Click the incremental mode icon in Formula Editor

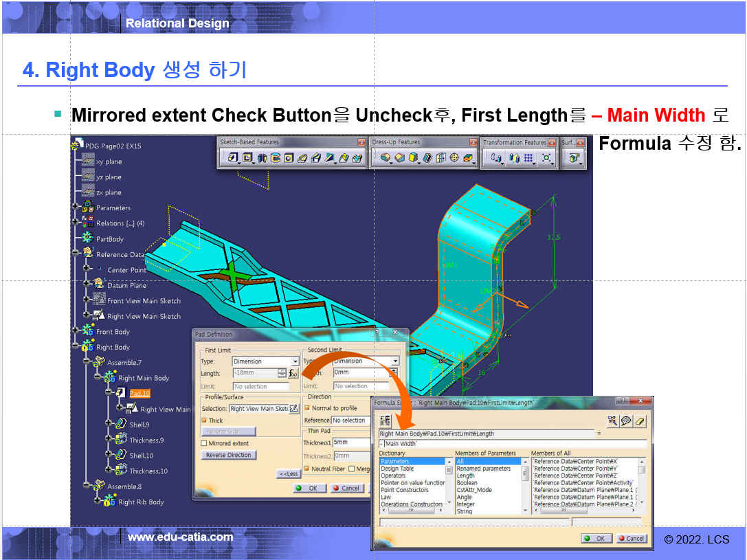pos(386,421)
